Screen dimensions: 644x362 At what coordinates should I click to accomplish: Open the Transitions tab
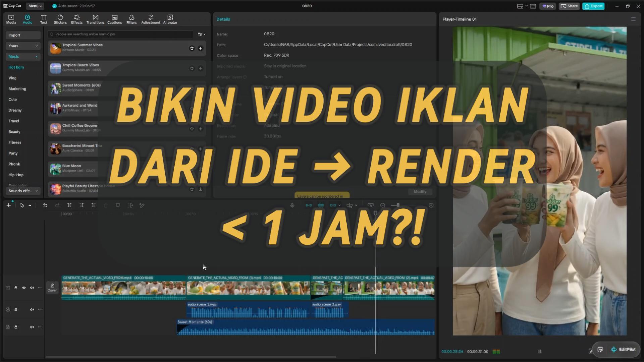(96, 19)
